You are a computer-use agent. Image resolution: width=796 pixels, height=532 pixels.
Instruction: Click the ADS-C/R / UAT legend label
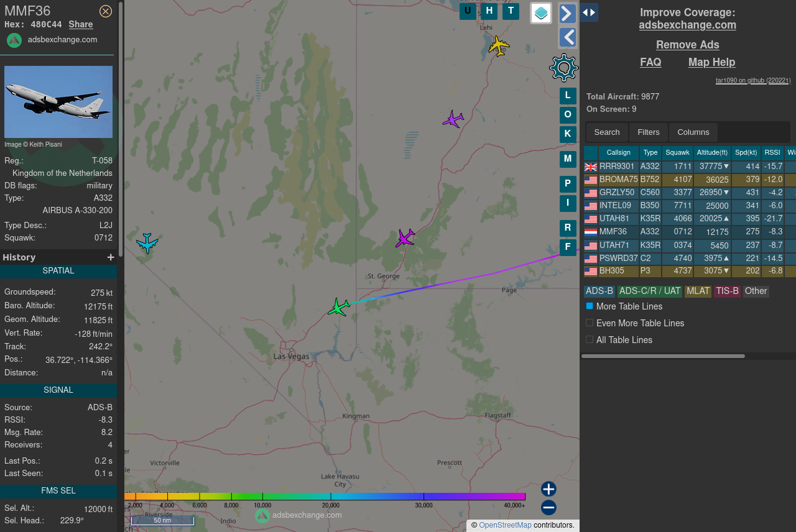650,291
